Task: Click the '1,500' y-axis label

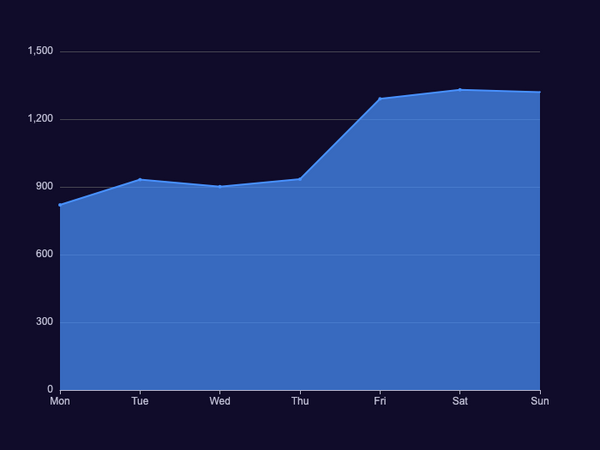Action: 41,51
